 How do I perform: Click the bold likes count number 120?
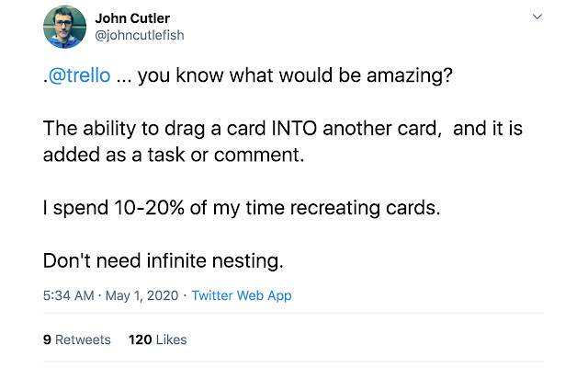click(141, 339)
